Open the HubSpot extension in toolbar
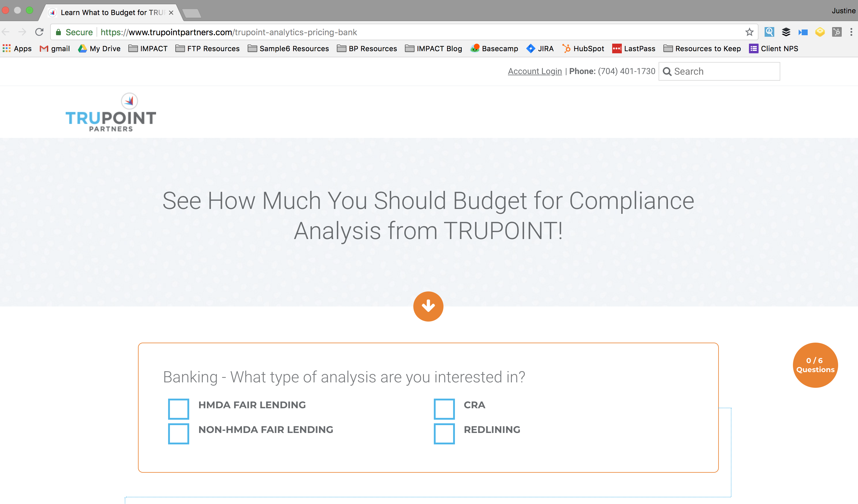 click(837, 32)
